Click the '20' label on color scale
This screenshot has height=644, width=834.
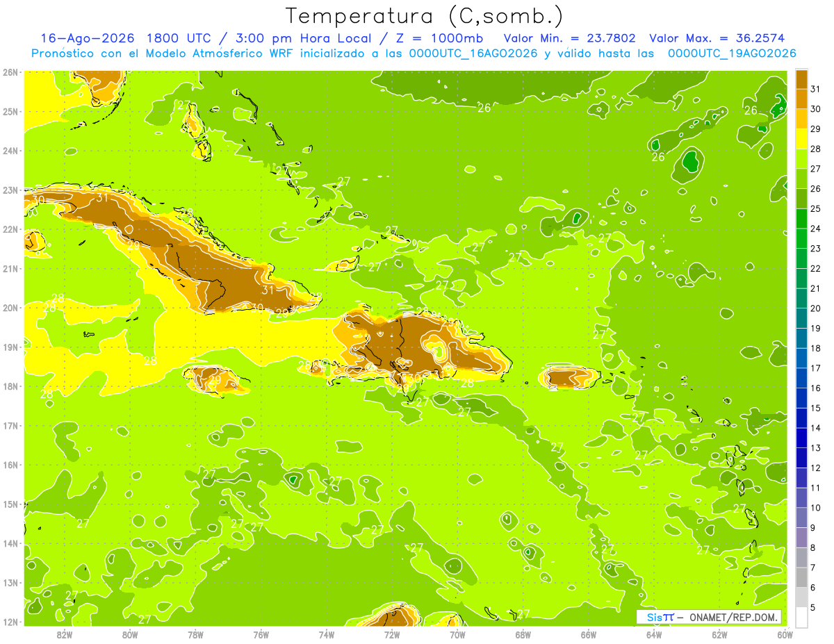click(x=816, y=308)
